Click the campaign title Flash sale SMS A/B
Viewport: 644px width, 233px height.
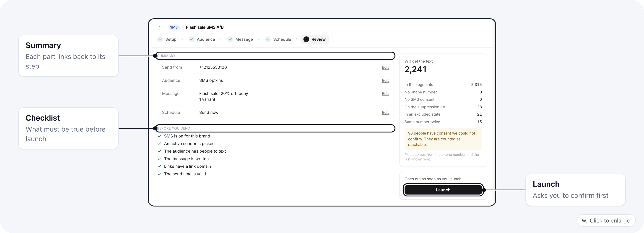tap(205, 27)
